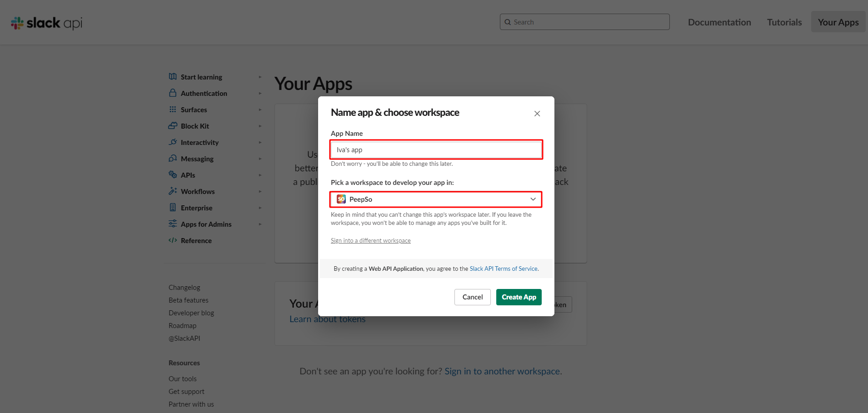Click Sign in to another workspace link
868x413 pixels.
503,371
